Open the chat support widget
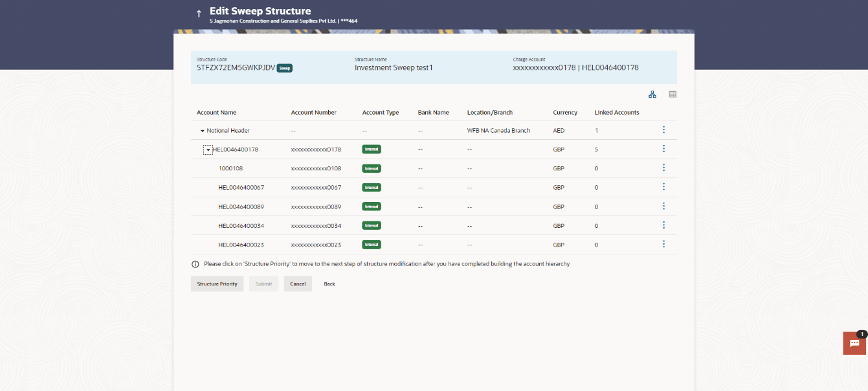Screen dimensions: 868x391 pyautogui.click(x=854, y=343)
